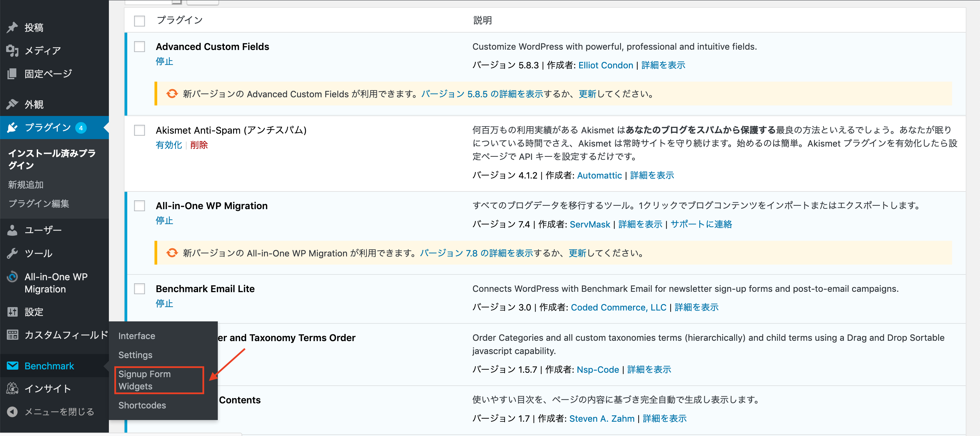The width and height of the screenshot is (980, 436).
Task: Click the Tools wrench icon
Action: 12,253
